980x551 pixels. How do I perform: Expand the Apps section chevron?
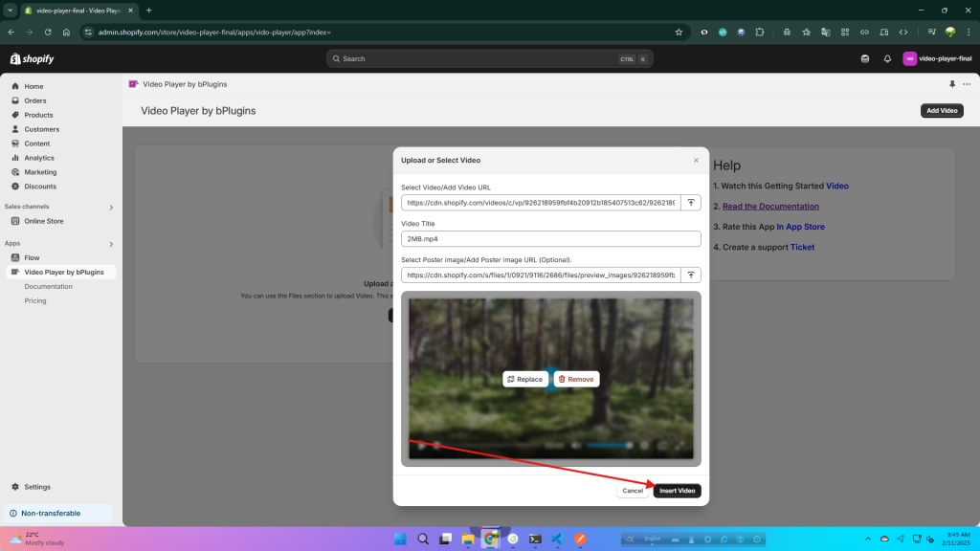111,244
